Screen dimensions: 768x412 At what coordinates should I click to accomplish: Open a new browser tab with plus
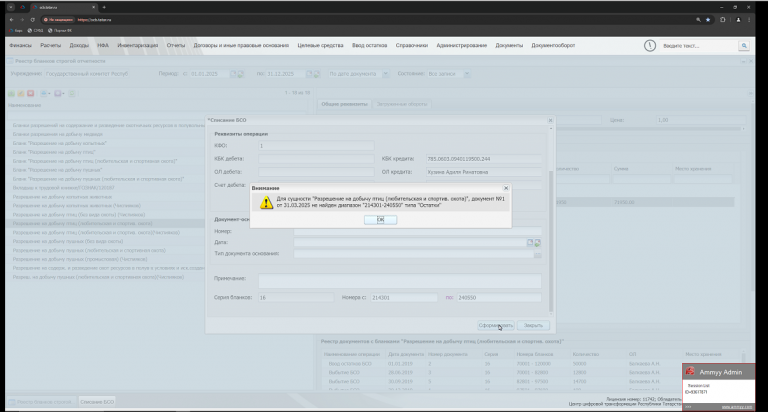click(104, 7)
